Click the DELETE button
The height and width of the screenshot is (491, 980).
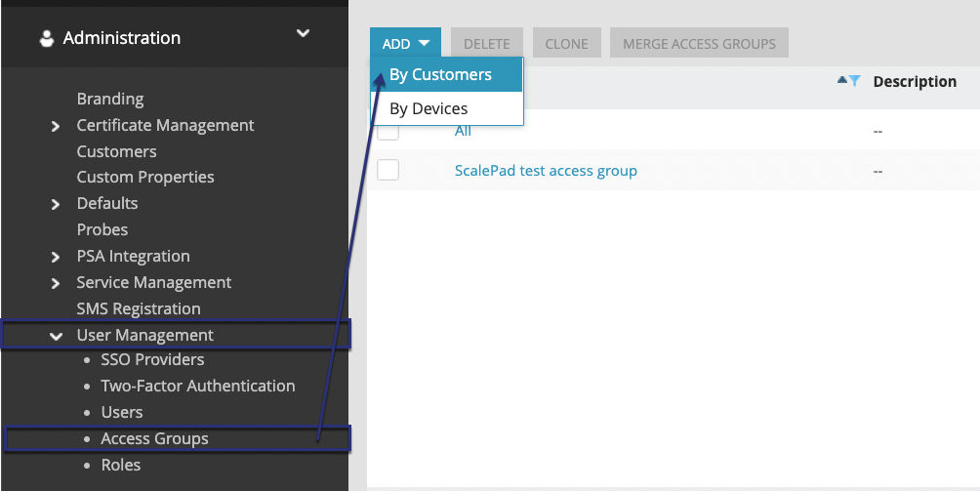[x=487, y=43]
